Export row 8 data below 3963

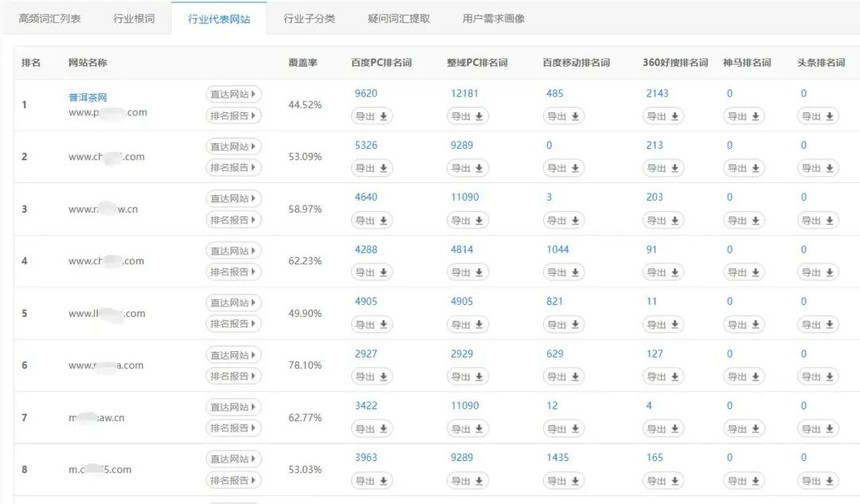[372, 481]
